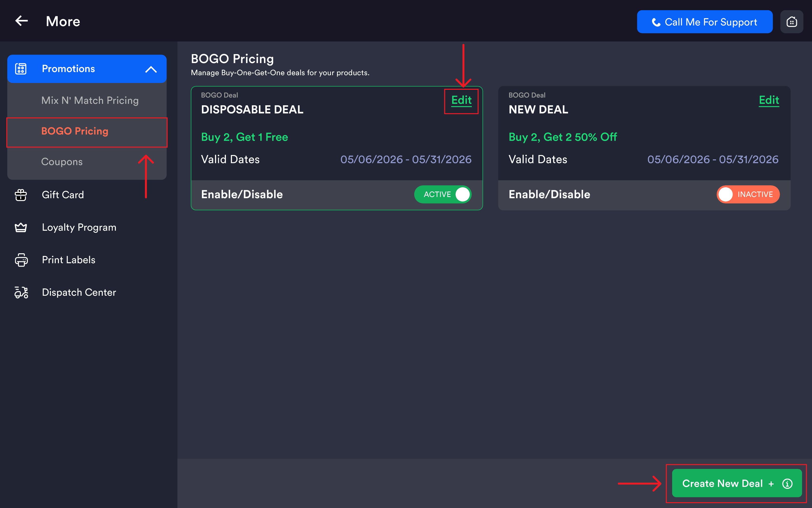Collapse the Promotions section chevron

(x=151, y=69)
